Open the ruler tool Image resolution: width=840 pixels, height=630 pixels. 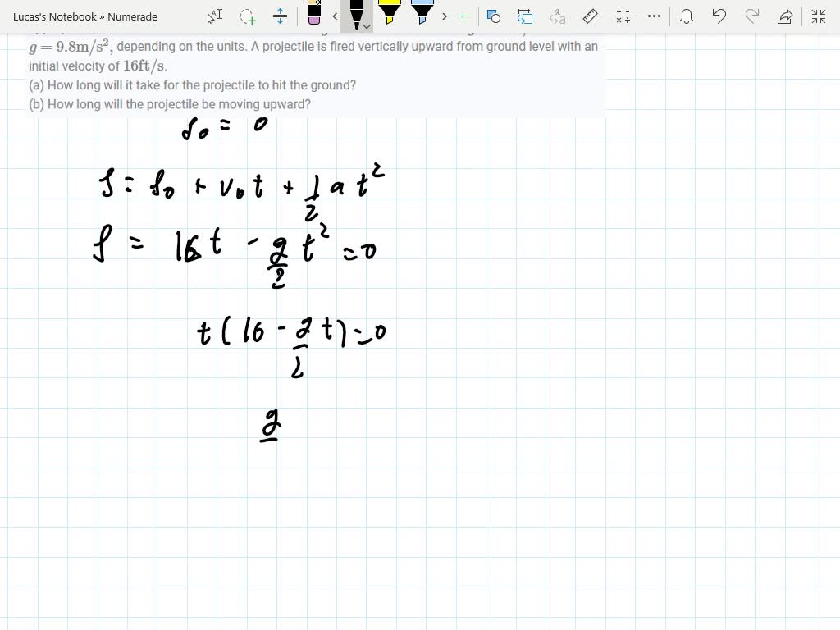click(x=591, y=16)
